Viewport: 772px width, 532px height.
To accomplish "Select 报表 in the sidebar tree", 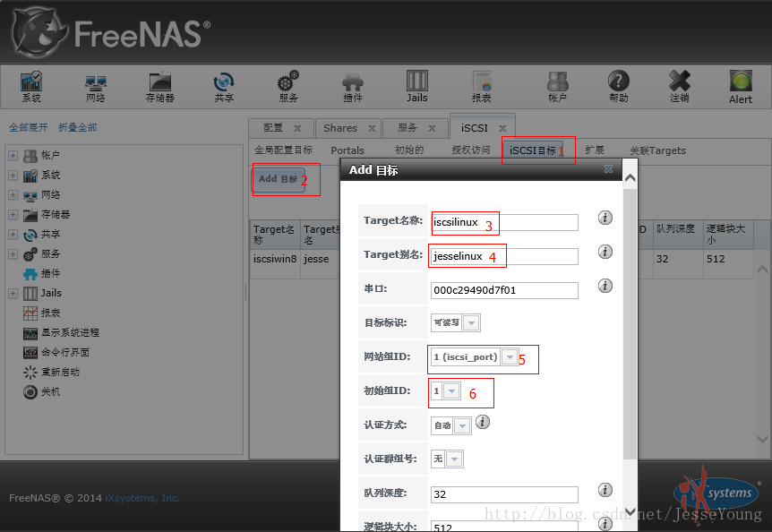I will (x=41, y=313).
